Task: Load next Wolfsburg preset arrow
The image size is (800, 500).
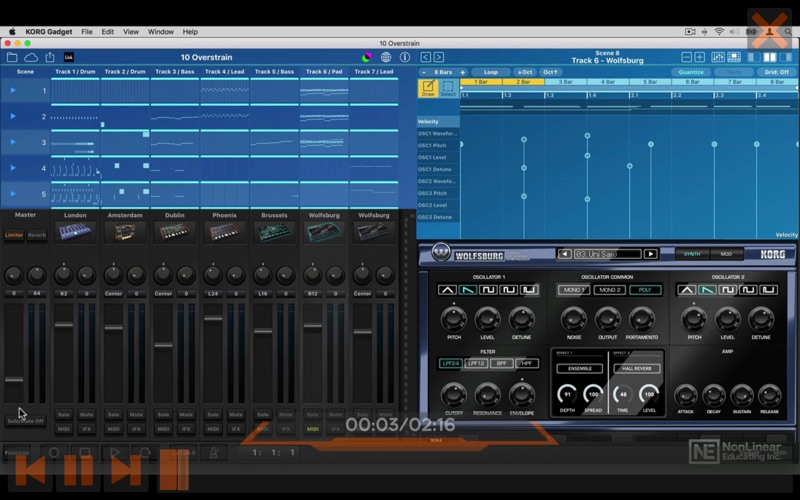Action: click(x=651, y=254)
